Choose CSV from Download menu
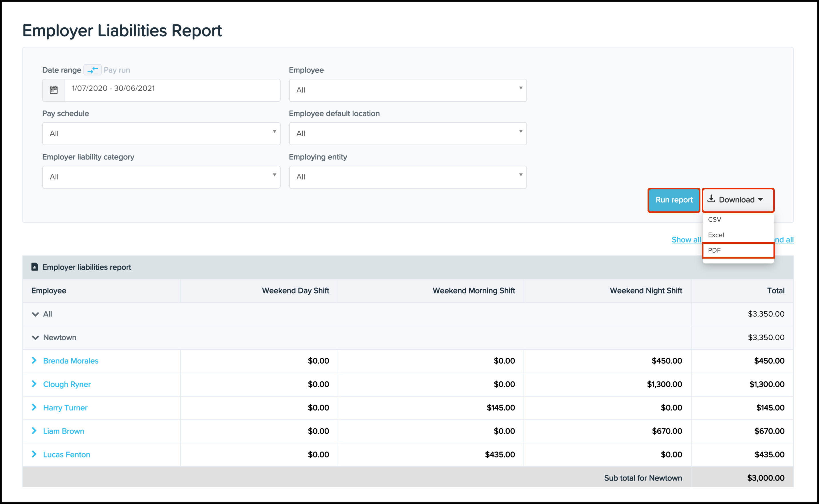 715,219
